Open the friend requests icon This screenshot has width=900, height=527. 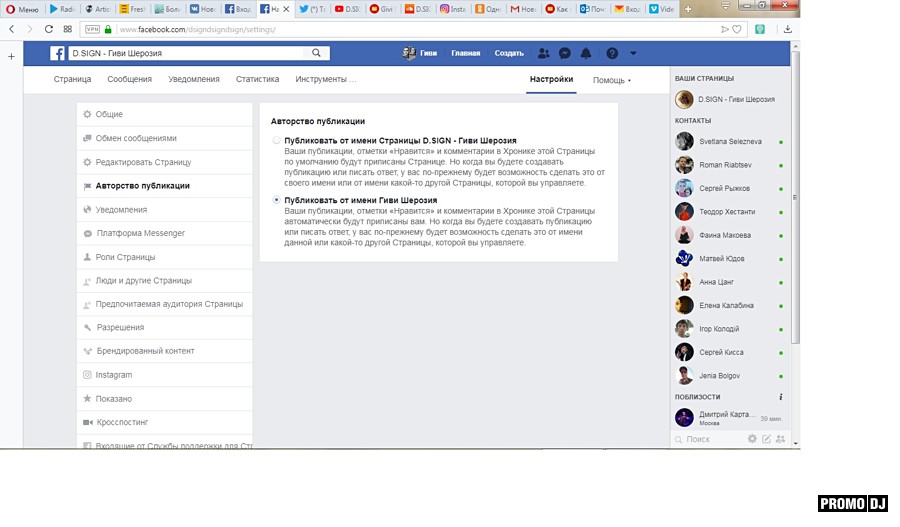(543, 53)
